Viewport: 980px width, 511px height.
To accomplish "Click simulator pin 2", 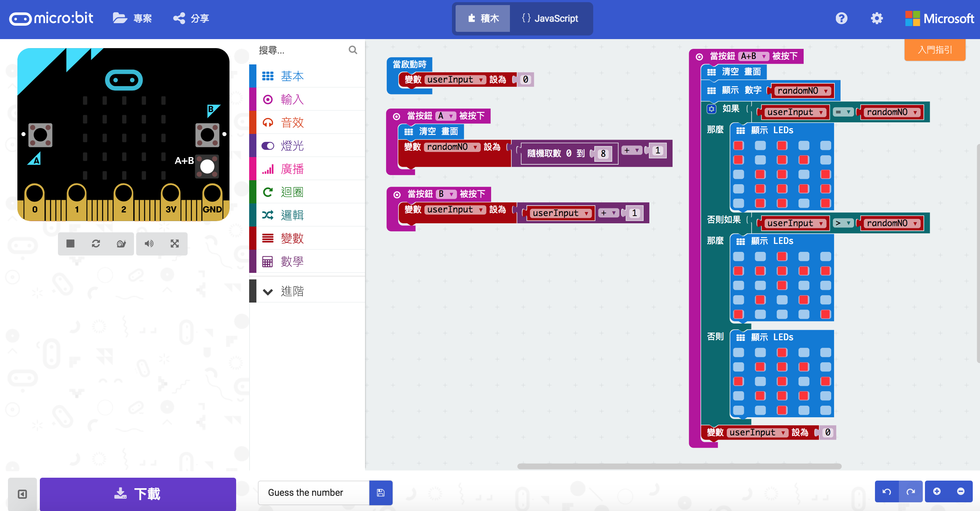I will (x=123, y=202).
